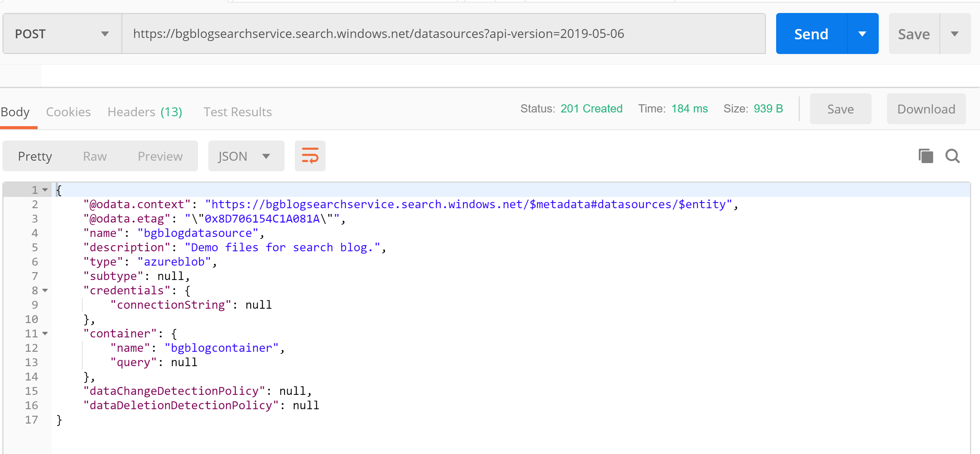Click the 184 ms time value
The width and height of the screenshot is (980, 454).
pos(689,109)
